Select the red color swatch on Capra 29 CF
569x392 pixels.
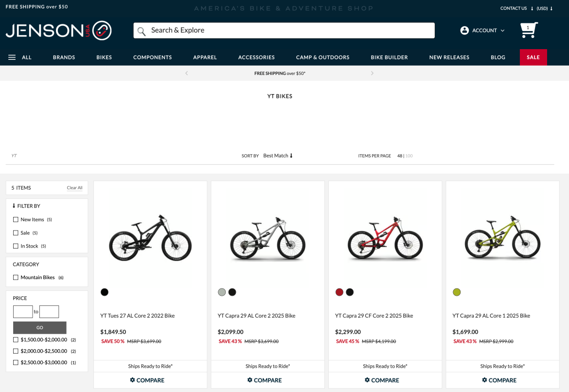[x=339, y=292]
